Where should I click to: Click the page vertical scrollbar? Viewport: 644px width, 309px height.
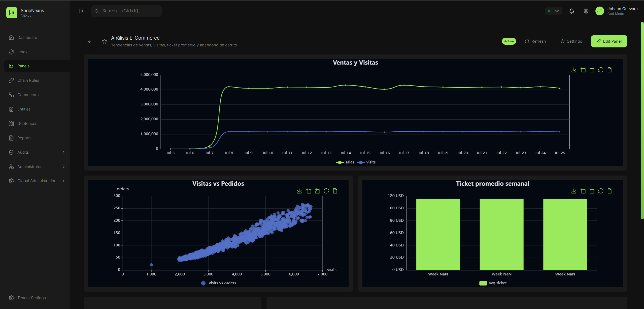642,121
